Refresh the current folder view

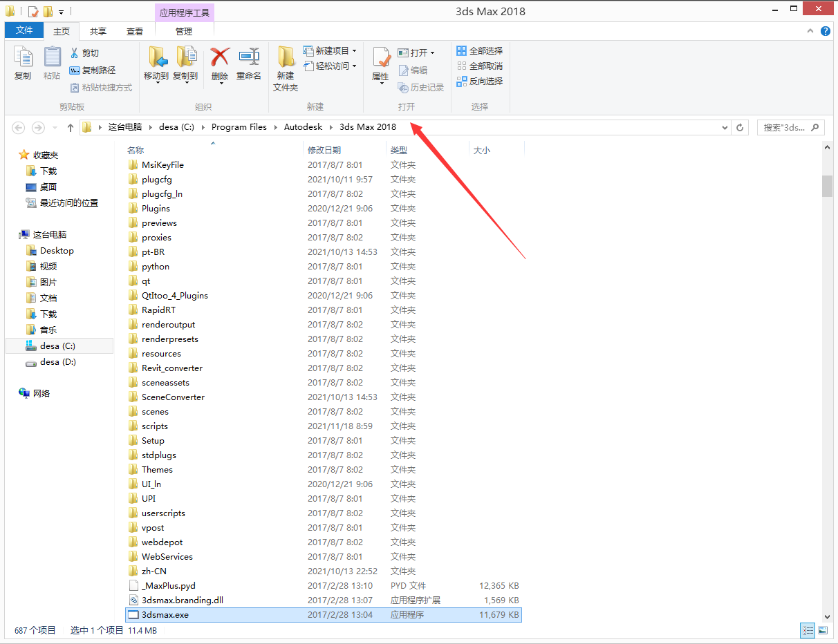coord(741,128)
